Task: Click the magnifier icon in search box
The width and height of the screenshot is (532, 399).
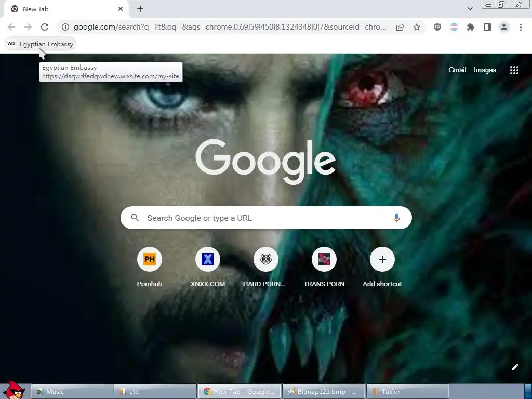Action: [x=135, y=218]
